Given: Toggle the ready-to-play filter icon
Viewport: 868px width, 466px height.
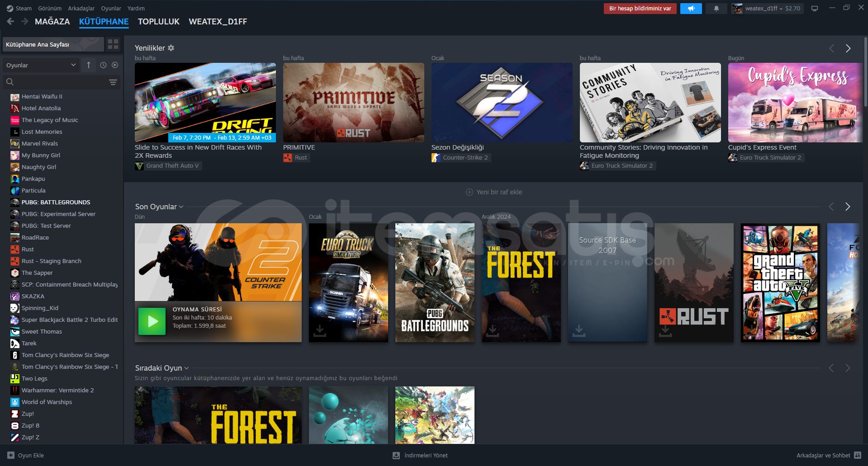Looking at the screenshot, I should [x=115, y=65].
